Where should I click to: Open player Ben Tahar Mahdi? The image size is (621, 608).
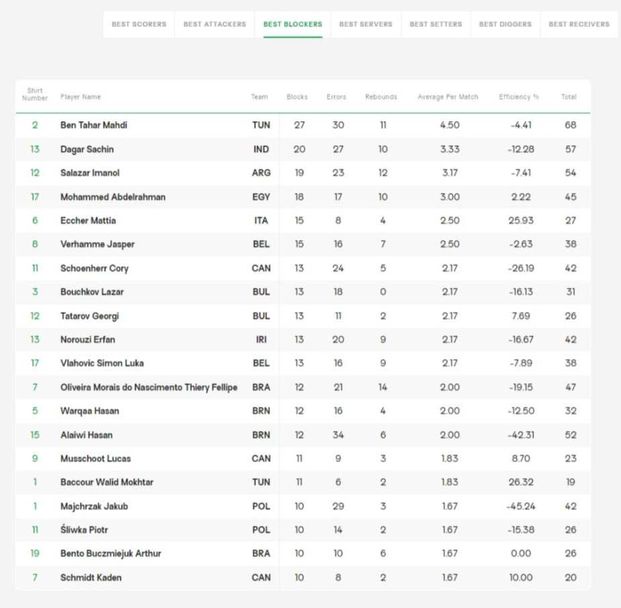coord(94,125)
